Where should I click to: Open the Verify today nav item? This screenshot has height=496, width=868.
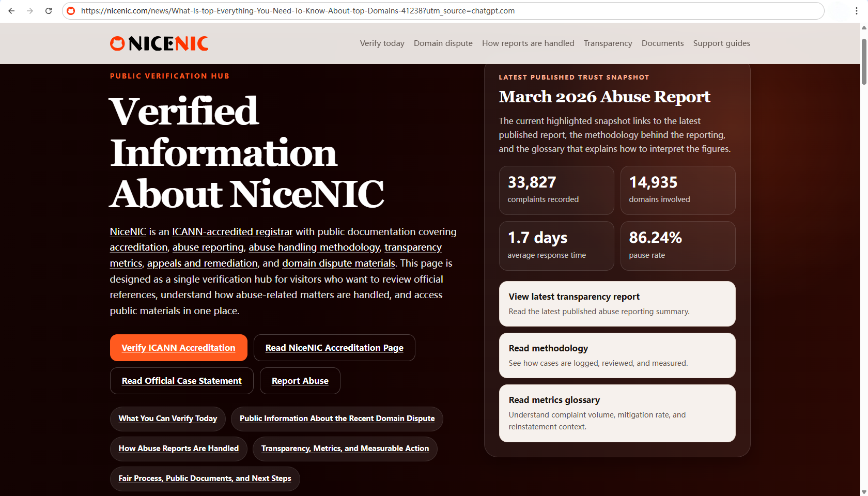(382, 43)
